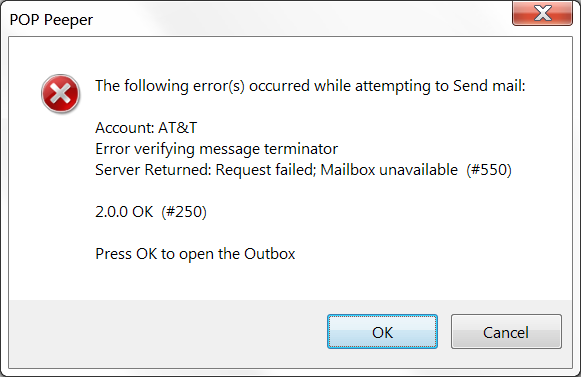Click the 'Account: AT&T' line

click(146, 128)
